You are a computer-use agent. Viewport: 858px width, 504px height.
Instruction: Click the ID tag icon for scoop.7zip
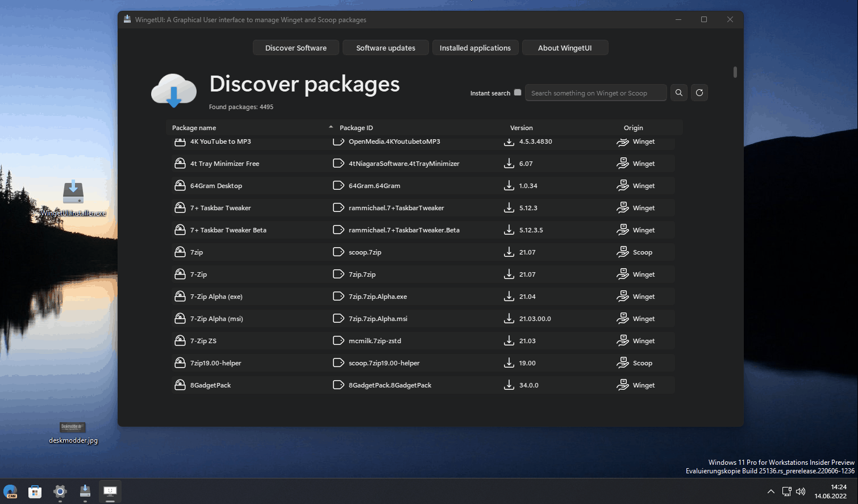pyautogui.click(x=338, y=252)
